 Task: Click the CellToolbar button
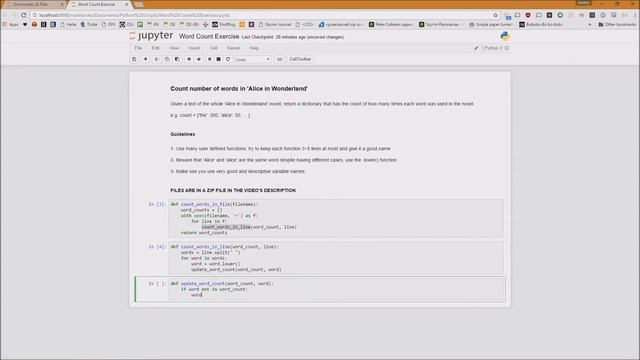[x=300, y=59]
